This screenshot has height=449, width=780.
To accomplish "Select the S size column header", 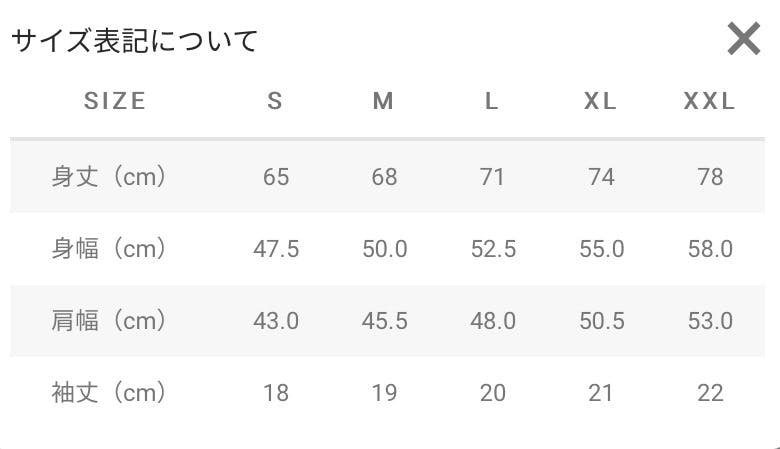I will [275, 101].
